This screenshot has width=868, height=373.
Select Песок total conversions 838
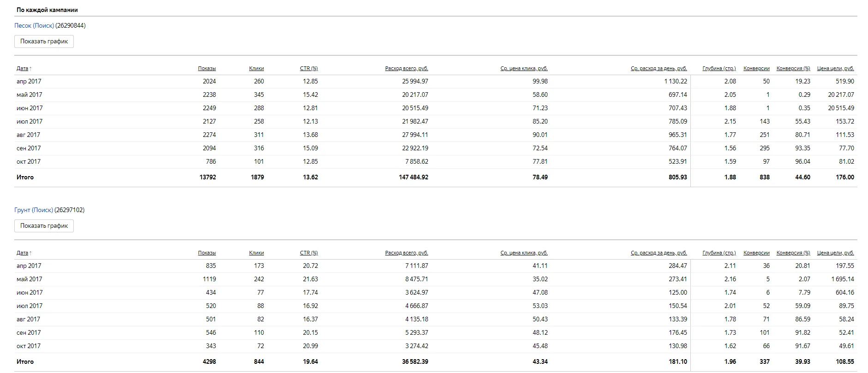point(765,178)
